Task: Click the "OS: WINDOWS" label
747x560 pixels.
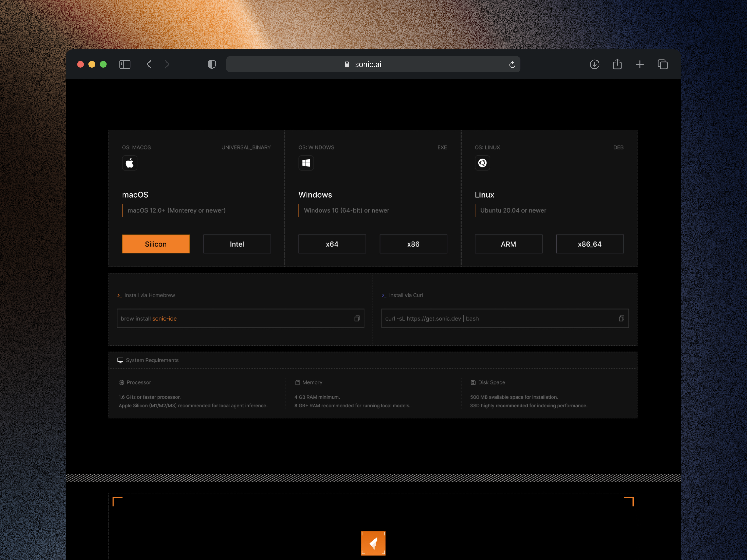Action: (x=316, y=147)
